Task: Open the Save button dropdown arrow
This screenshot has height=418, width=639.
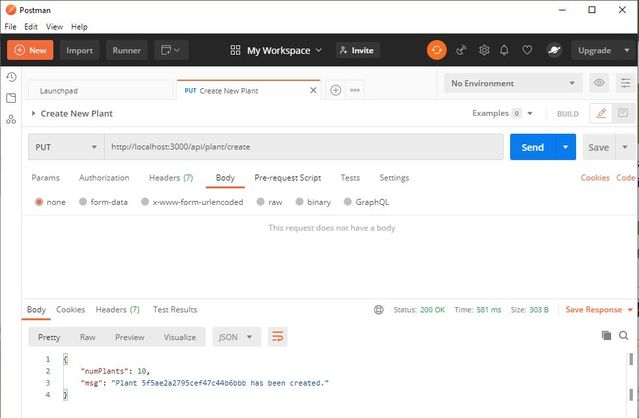Action: point(625,147)
